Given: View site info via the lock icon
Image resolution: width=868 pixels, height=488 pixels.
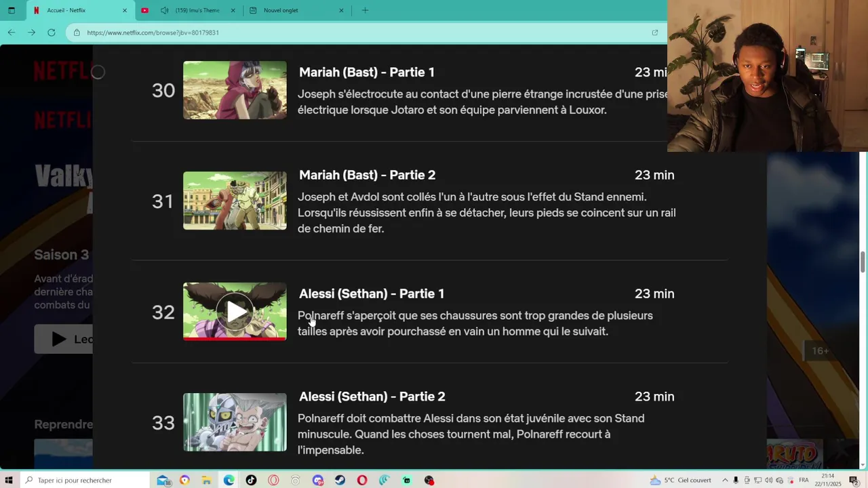Looking at the screenshot, I should 77,33.
